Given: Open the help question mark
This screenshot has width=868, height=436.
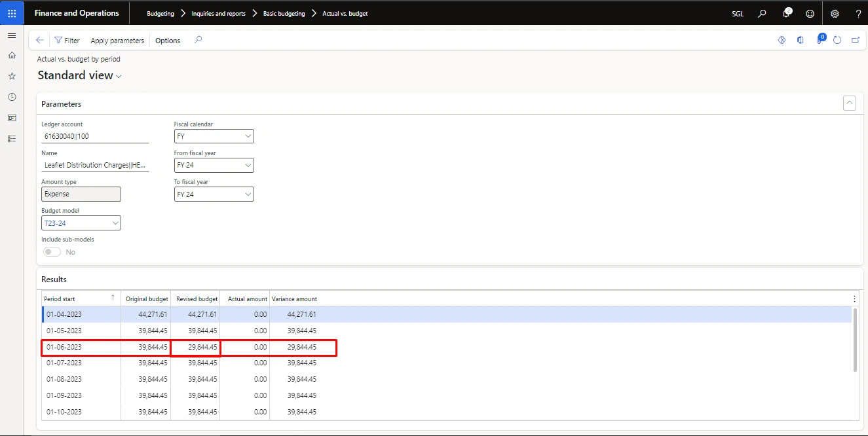Looking at the screenshot, I should click(858, 13).
